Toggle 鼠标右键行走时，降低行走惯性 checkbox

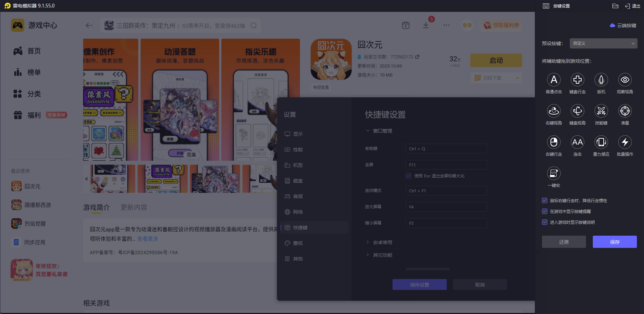click(x=545, y=201)
